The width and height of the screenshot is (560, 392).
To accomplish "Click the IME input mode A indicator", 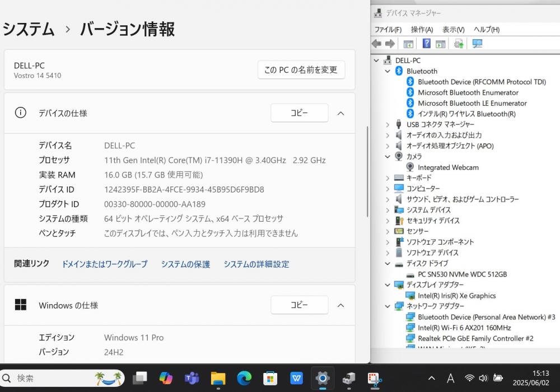I will (451, 378).
